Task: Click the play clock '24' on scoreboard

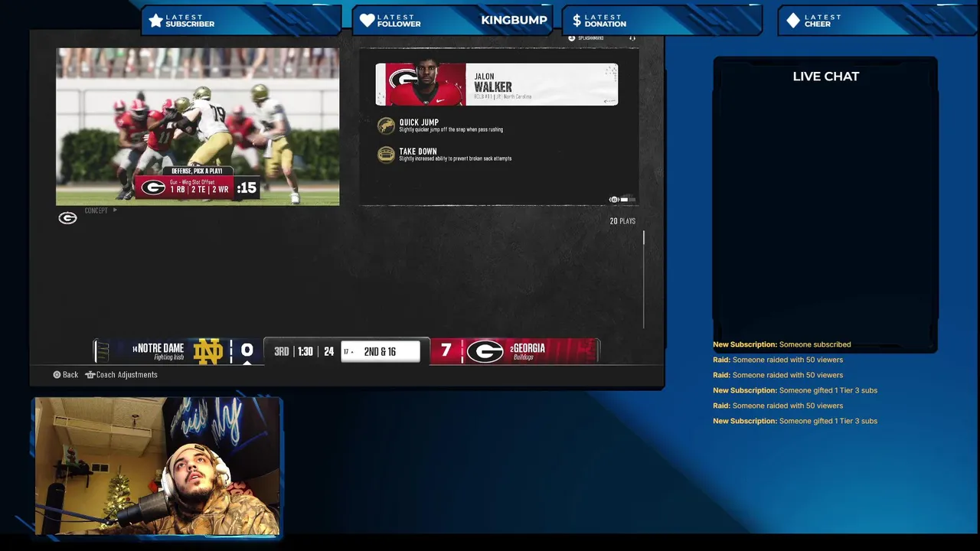Action: coord(328,351)
